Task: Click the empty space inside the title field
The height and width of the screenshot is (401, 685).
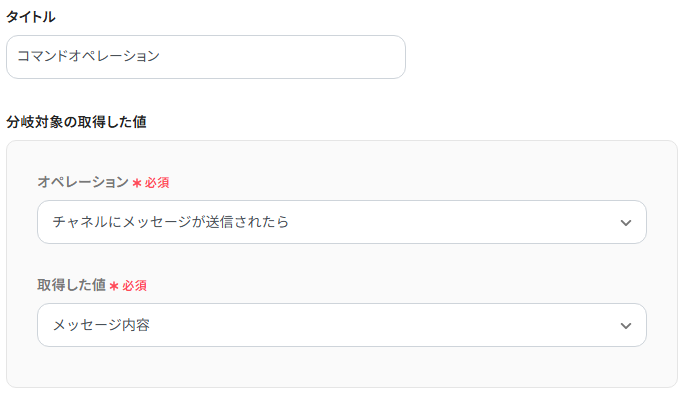Action: point(300,57)
